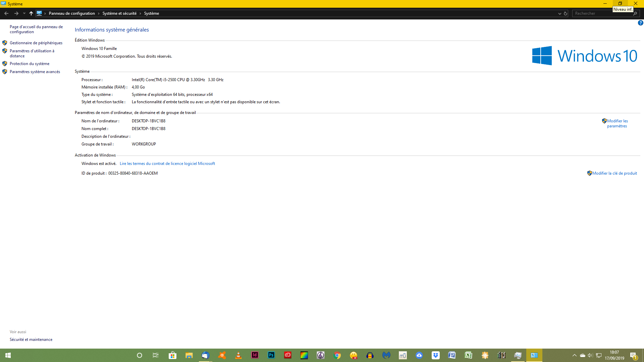Select the WORKGROUP value text
This screenshot has height=362, width=644.
[x=144, y=144]
